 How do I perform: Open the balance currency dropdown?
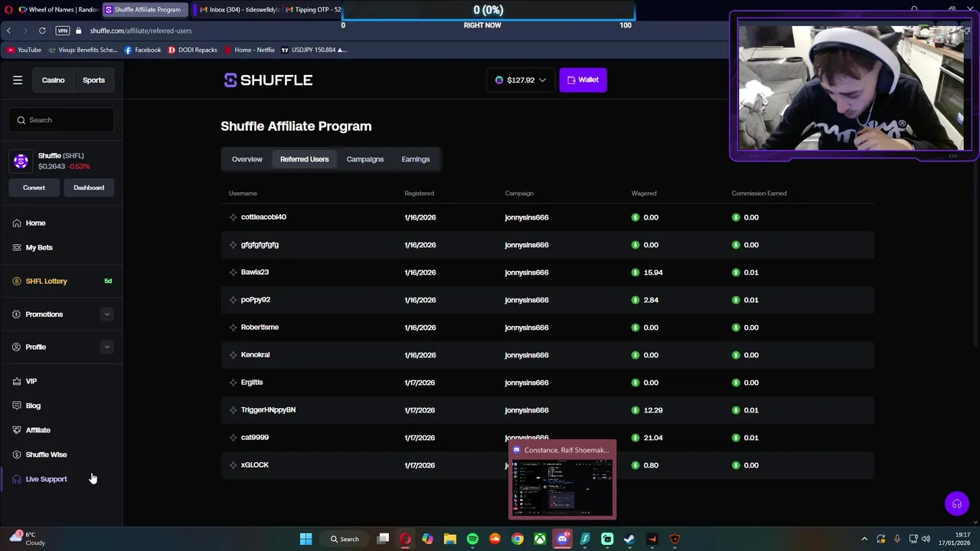click(x=521, y=80)
